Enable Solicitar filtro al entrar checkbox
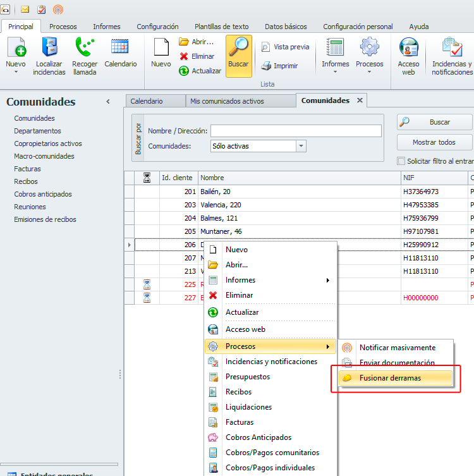This screenshot has width=474, height=476. click(x=401, y=161)
